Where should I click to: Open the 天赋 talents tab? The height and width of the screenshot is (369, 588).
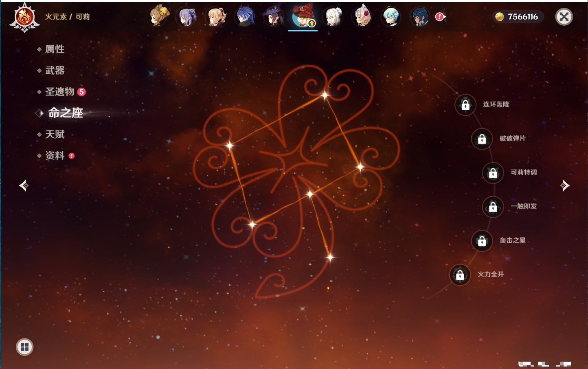55,134
